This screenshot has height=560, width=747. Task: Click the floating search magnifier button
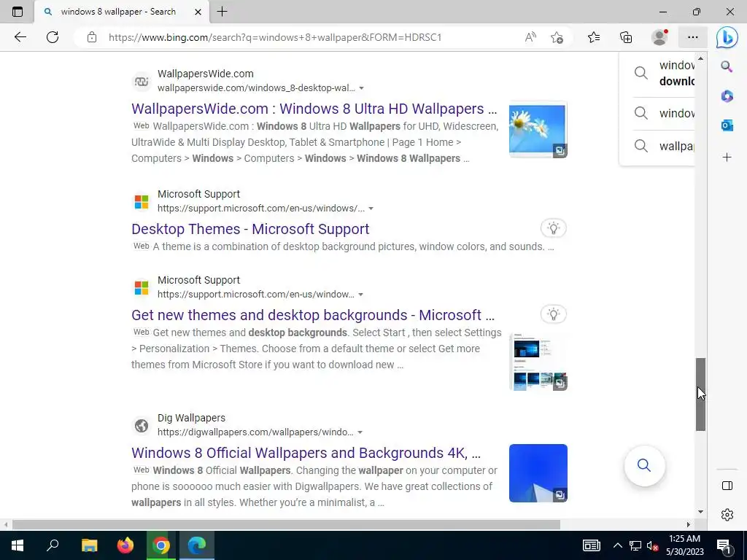click(644, 465)
